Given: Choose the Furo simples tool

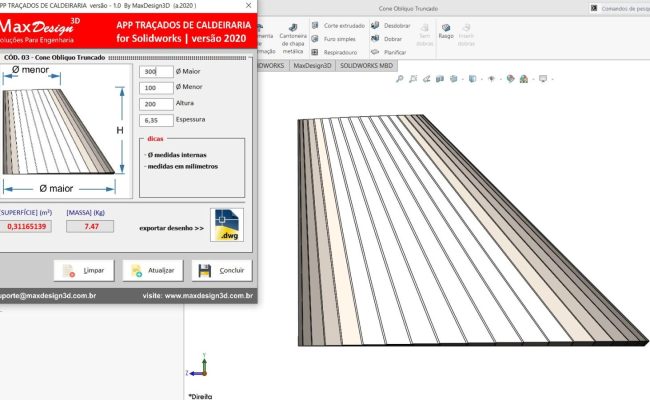Looking at the screenshot, I should (x=334, y=39).
